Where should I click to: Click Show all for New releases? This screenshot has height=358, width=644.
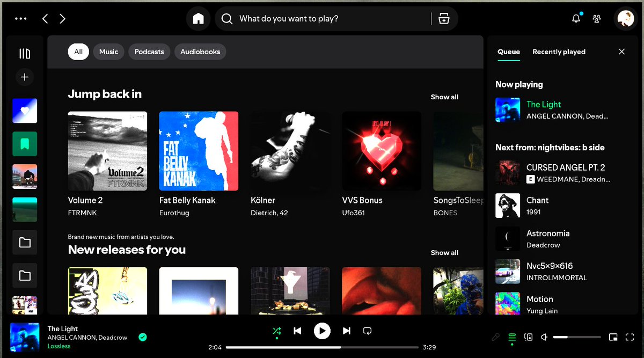[x=444, y=253]
